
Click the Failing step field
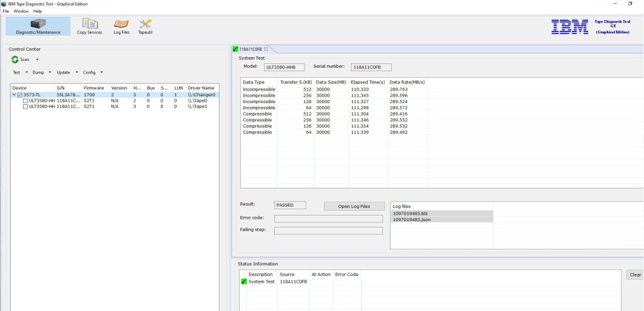coord(328,231)
